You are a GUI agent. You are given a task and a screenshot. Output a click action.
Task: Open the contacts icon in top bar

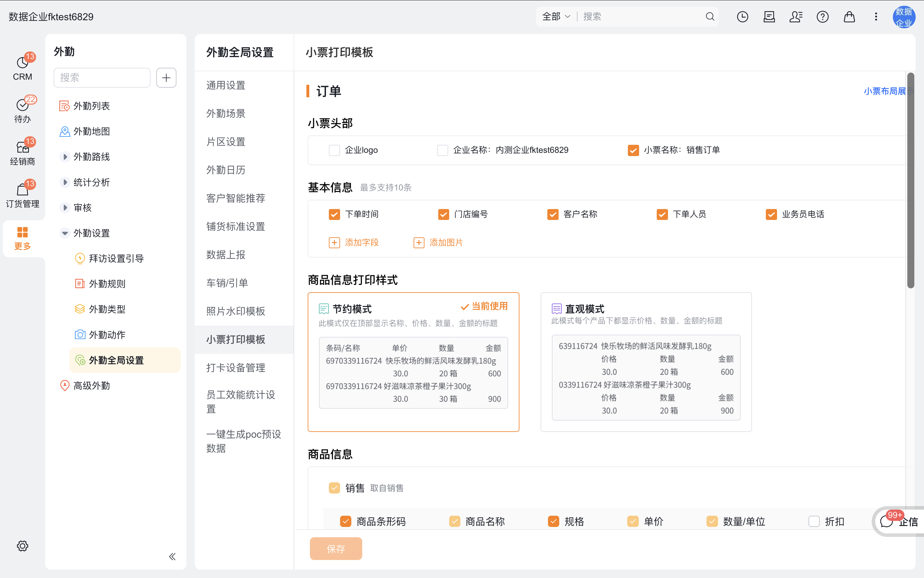[x=796, y=16]
